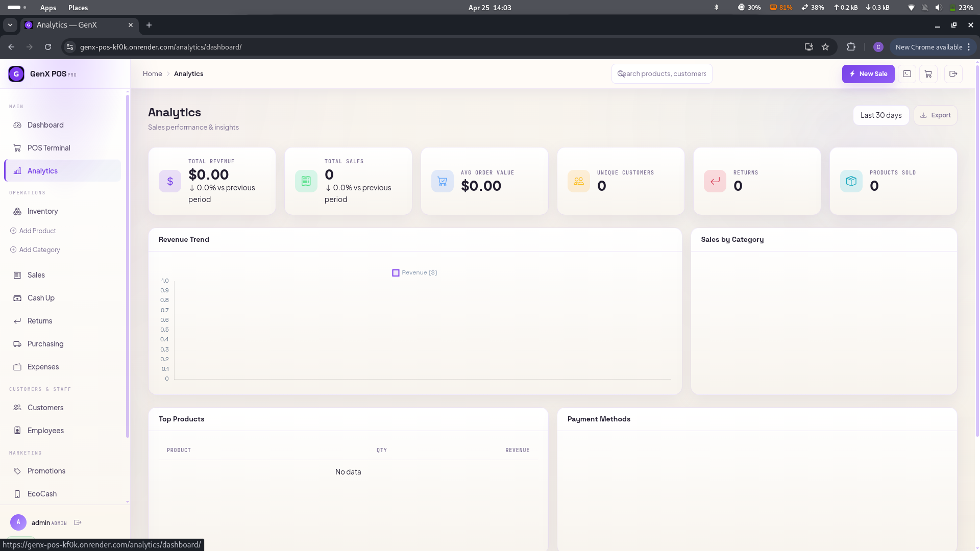This screenshot has width=980, height=551.
Task: Toggle the Revenue ($) legend swatch
Action: (x=396, y=273)
